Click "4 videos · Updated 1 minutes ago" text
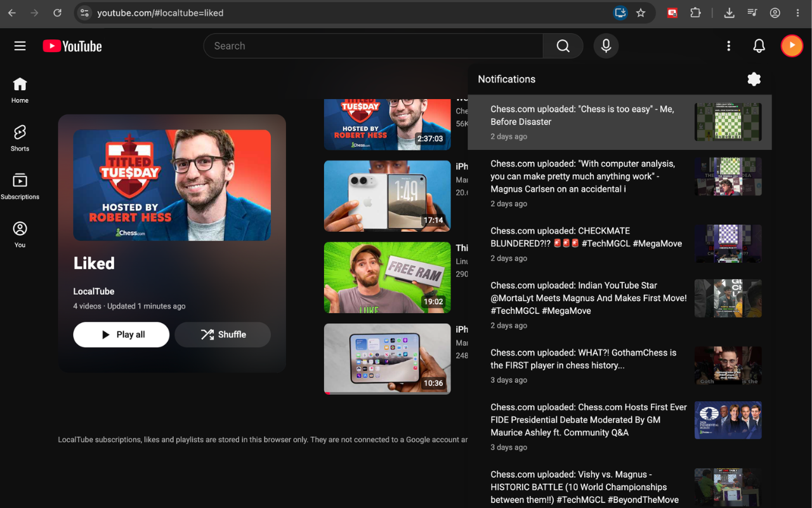The width and height of the screenshot is (812, 508). (x=129, y=306)
